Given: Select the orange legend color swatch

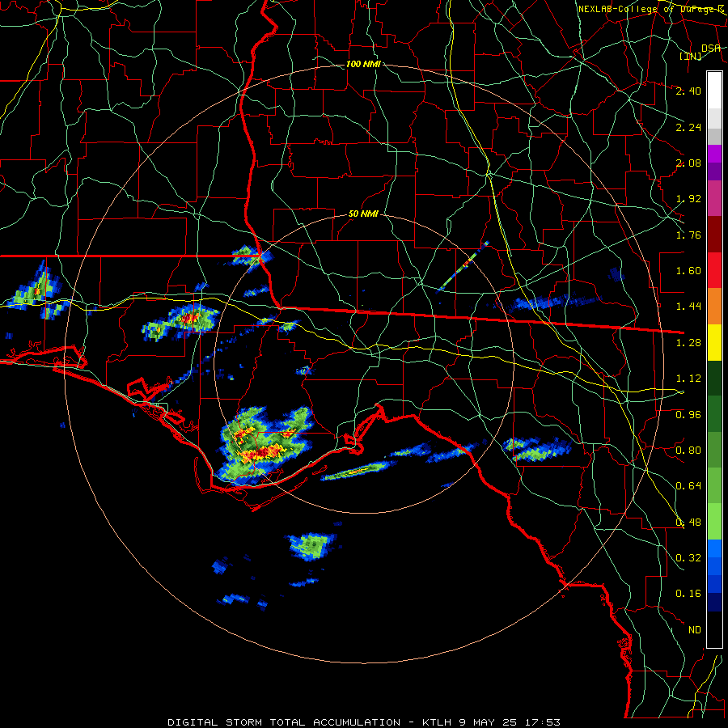Looking at the screenshot, I should 714,307.
